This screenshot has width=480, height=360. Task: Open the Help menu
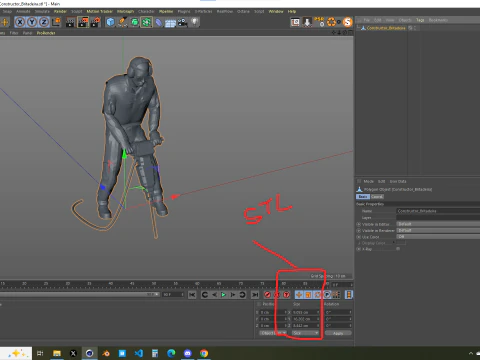point(292,11)
